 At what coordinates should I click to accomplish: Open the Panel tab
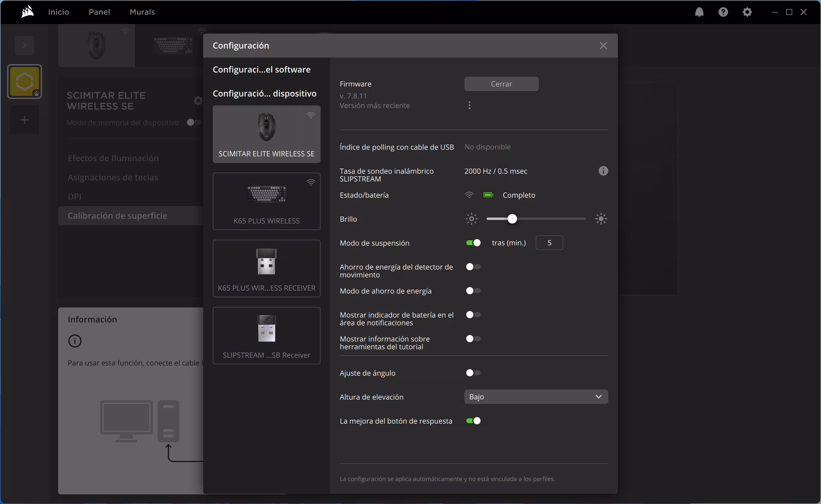(99, 12)
